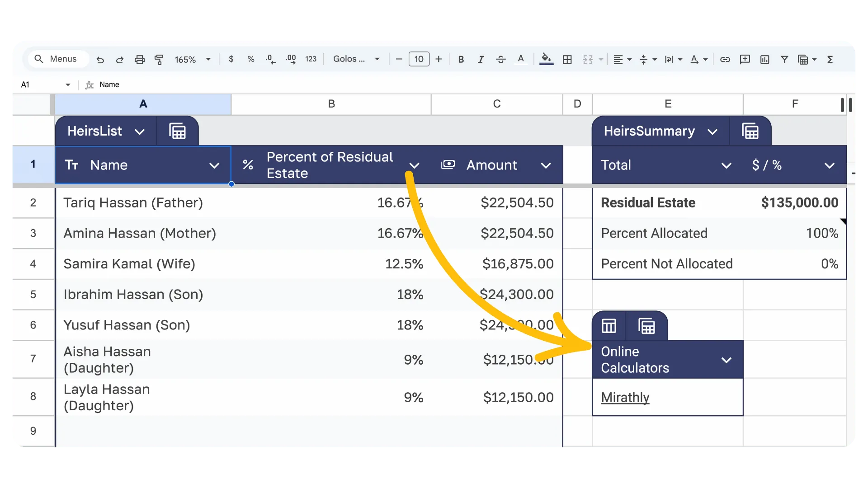Select the Paint format tool

point(159,60)
